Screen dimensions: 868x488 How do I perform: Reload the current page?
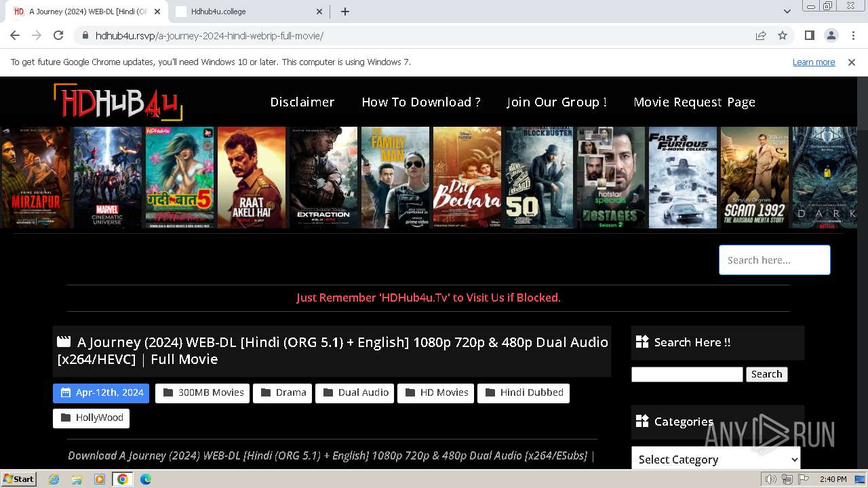[x=58, y=35]
